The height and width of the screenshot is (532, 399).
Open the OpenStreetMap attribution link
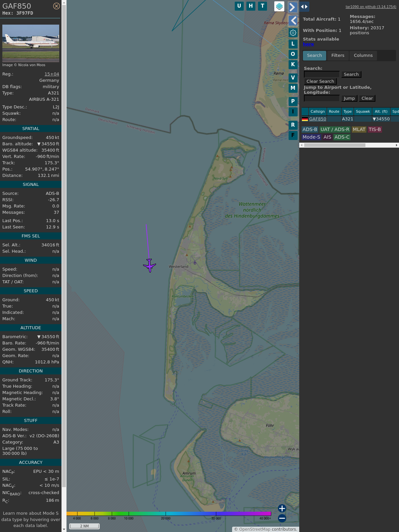coord(254,529)
